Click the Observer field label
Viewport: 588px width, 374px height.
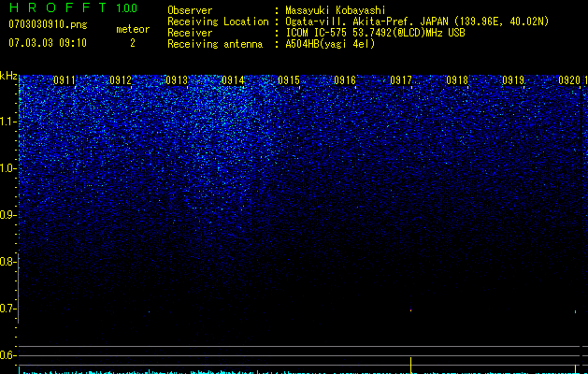(190, 10)
